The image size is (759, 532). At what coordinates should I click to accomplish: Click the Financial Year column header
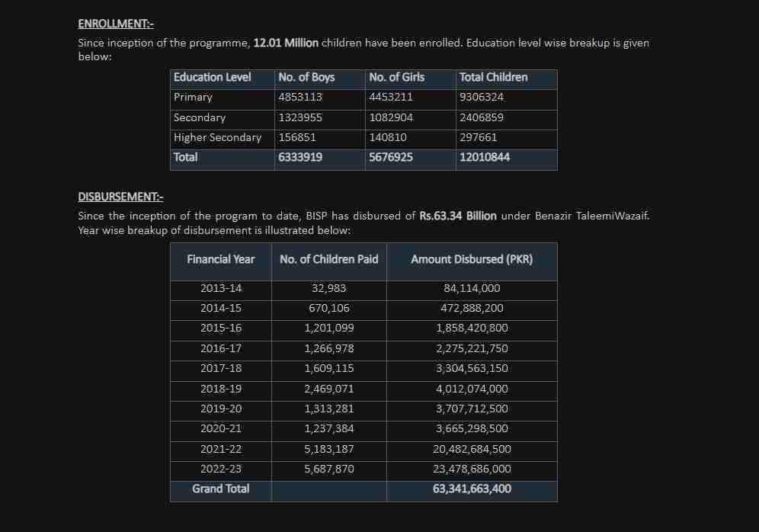click(221, 260)
